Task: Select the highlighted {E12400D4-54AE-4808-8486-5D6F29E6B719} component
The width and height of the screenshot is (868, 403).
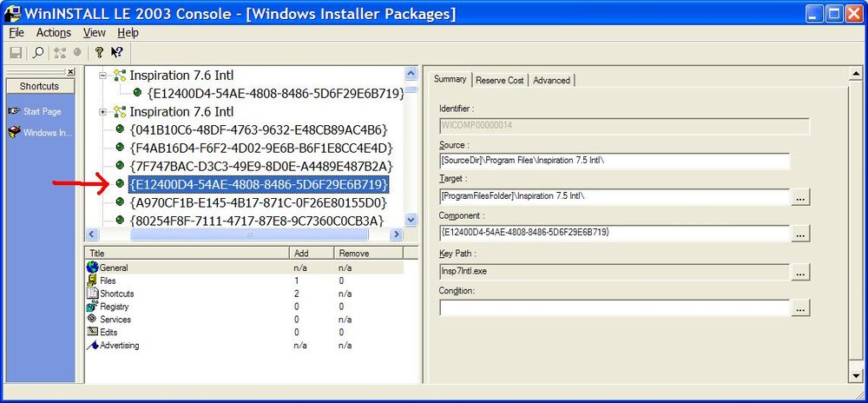Action: pos(259,184)
